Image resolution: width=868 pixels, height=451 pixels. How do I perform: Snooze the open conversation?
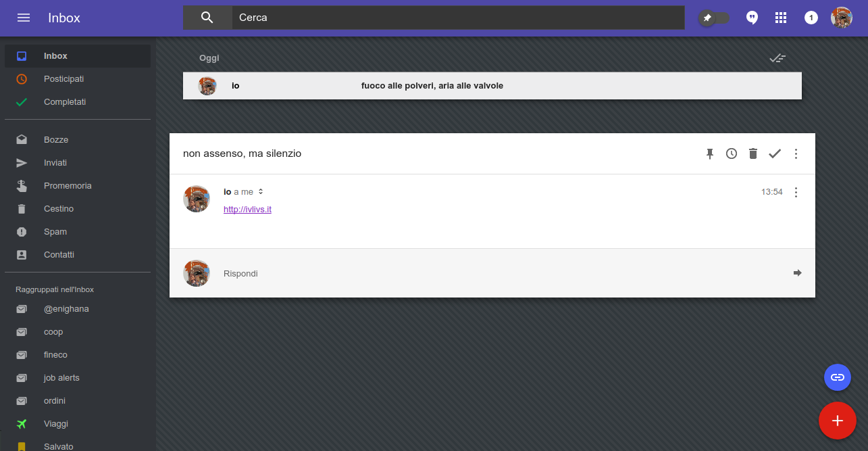732,153
